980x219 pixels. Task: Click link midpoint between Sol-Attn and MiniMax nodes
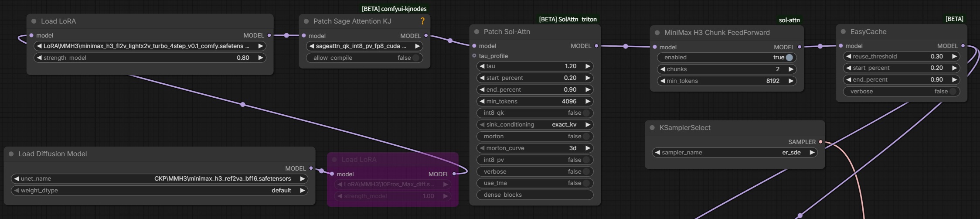(626, 46)
